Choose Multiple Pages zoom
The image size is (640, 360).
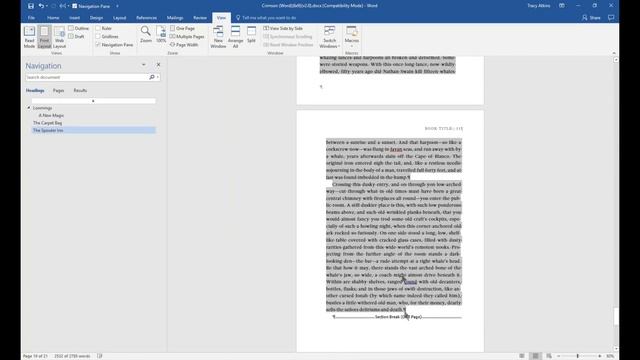tap(187, 36)
